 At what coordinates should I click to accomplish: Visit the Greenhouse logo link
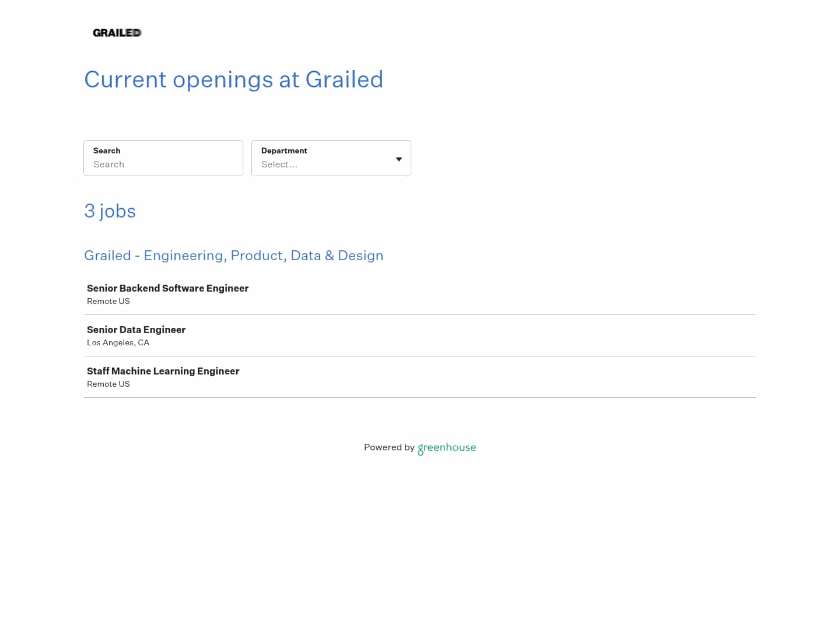tap(447, 448)
